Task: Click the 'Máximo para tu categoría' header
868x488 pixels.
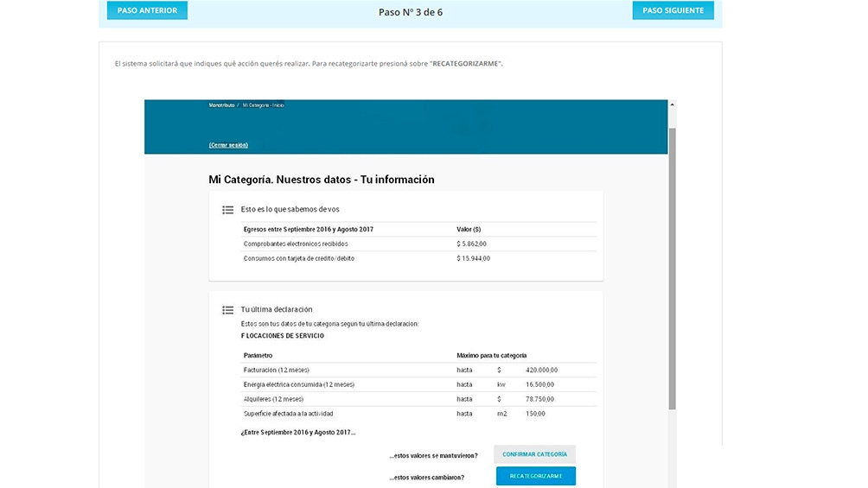Action: click(x=492, y=356)
